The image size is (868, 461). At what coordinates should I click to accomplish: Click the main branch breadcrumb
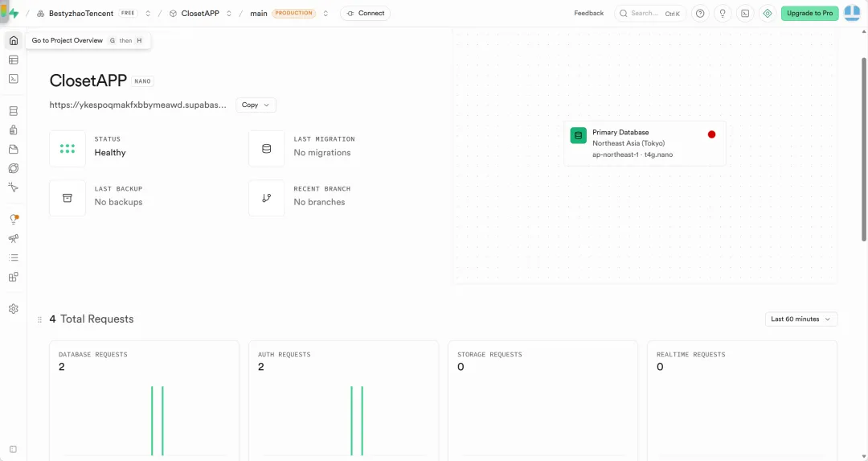259,14
